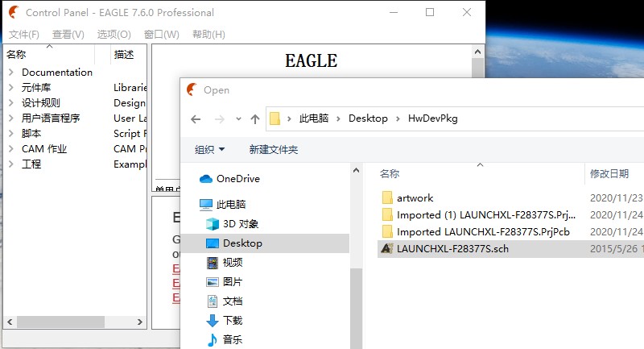Image resolution: width=644 pixels, height=349 pixels.
Task: Select Imported LAUNCHXL-F28377S.PrjPcb folder
Action: click(476, 232)
